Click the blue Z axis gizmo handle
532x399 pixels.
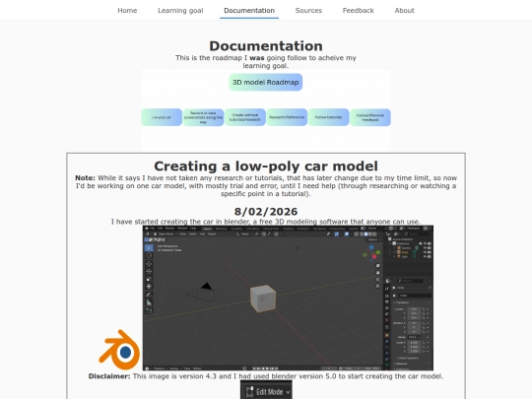coord(371,247)
